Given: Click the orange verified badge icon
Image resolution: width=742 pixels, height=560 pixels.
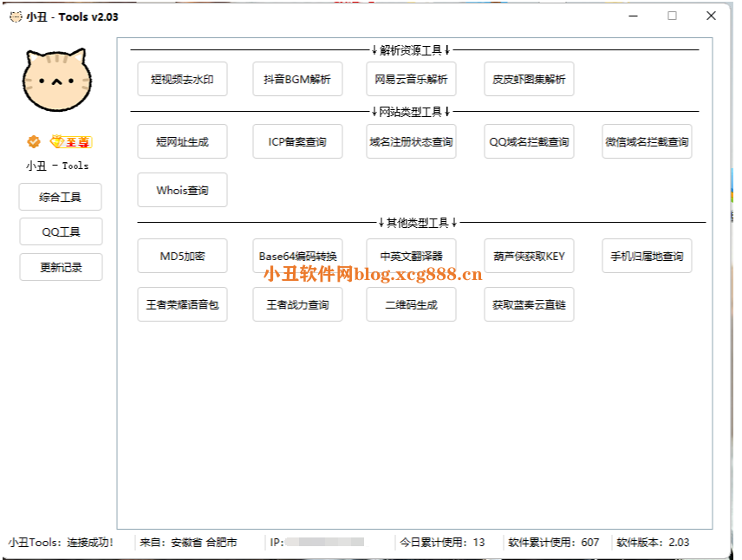Looking at the screenshot, I should (x=34, y=141).
